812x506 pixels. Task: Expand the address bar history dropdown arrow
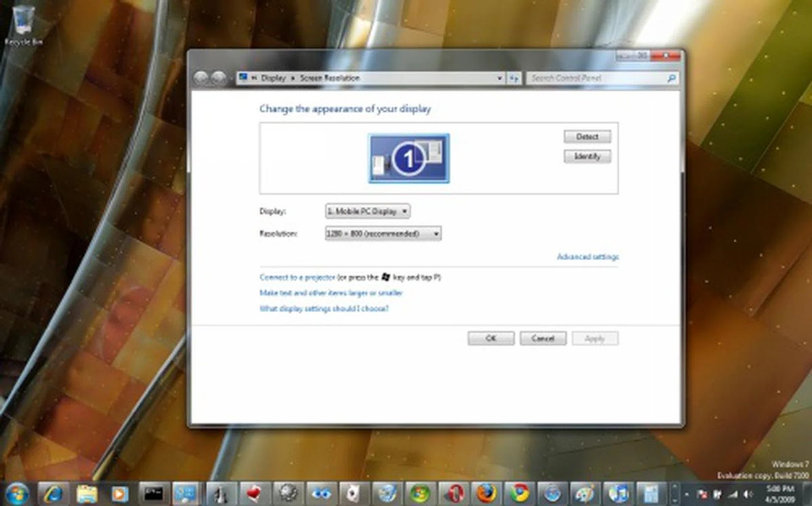click(499, 78)
